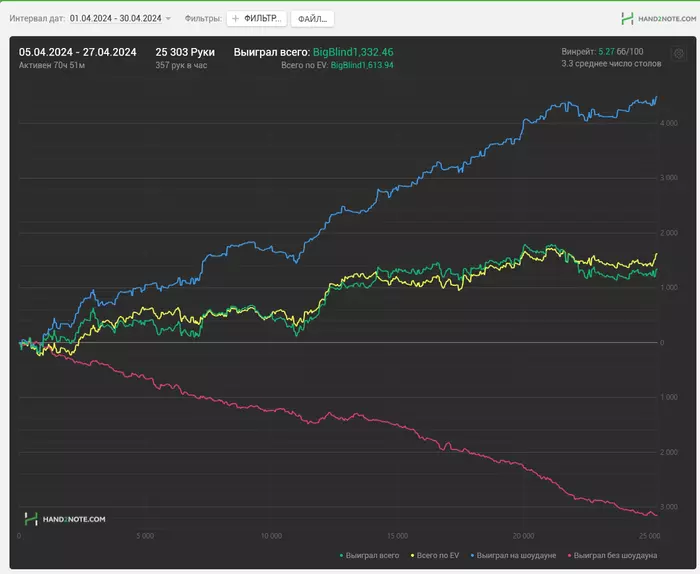Open the graph settings gear icon
Image resolution: width=700 pixels, height=574 pixels.
pyautogui.click(x=679, y=53)
